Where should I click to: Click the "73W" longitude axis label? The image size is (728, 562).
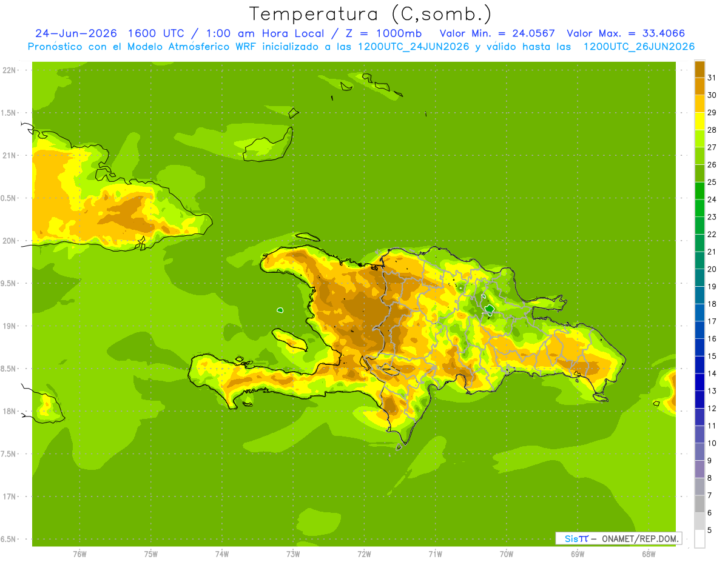[293, 554]
